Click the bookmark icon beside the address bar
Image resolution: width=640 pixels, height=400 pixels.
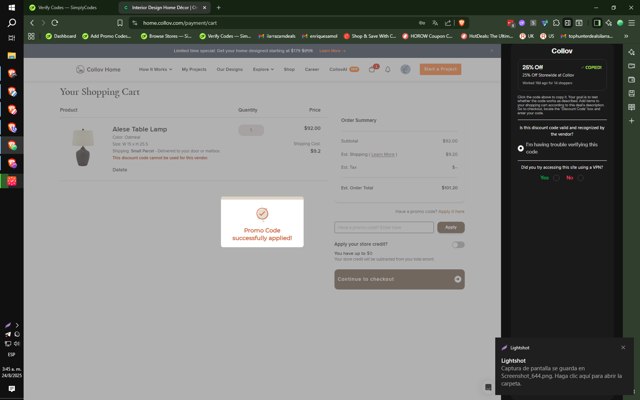(x=120, y=23)
